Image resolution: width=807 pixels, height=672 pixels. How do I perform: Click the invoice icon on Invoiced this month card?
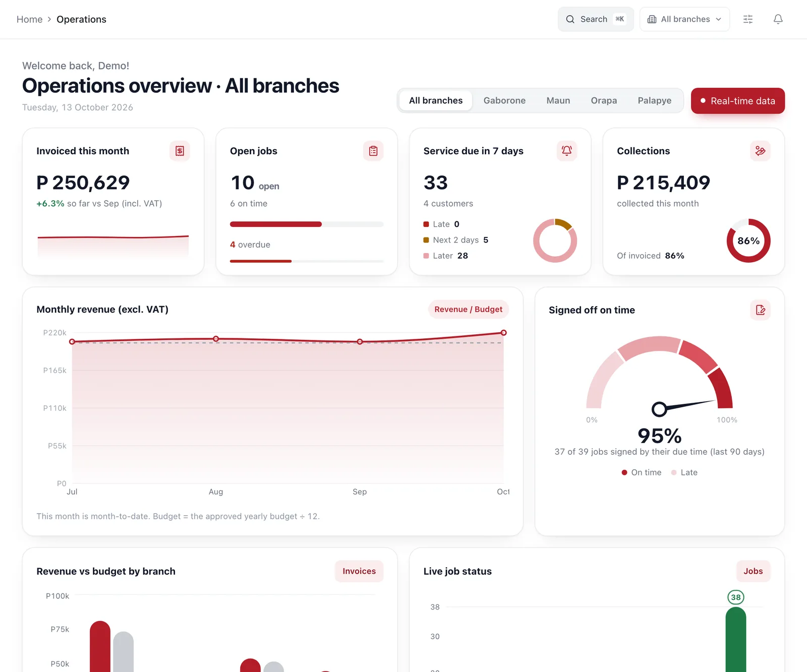[x=180, y=151]
